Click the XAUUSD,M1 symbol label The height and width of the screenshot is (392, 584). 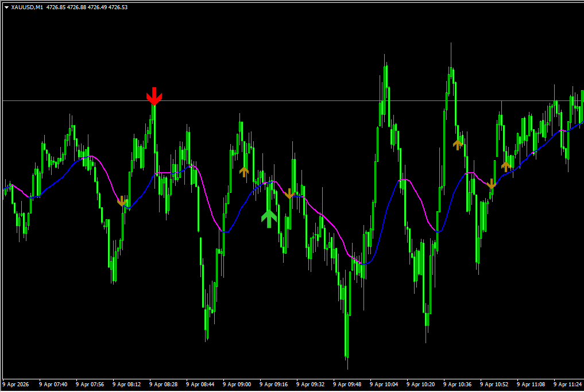pos(26,7)
